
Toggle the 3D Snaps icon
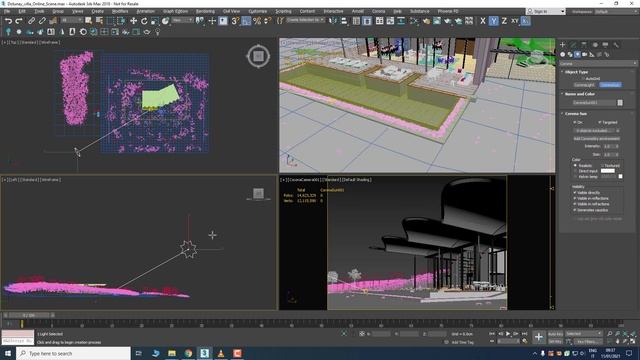point(235,21)
